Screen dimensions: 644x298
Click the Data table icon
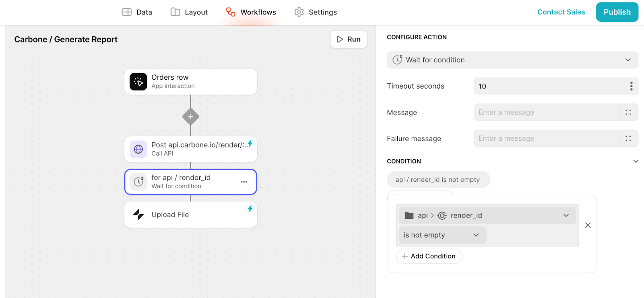point(126,12)
